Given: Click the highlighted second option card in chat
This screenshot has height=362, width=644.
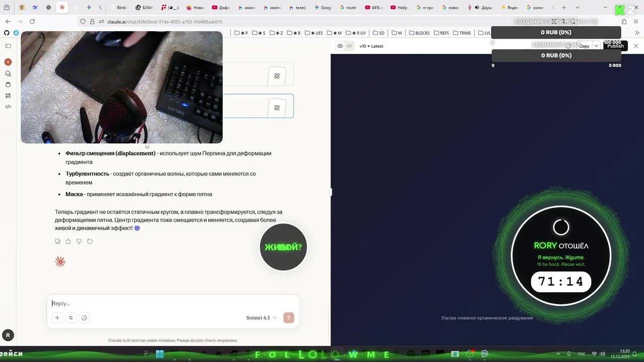Looking at the screenshot, I should coord(259,106).
